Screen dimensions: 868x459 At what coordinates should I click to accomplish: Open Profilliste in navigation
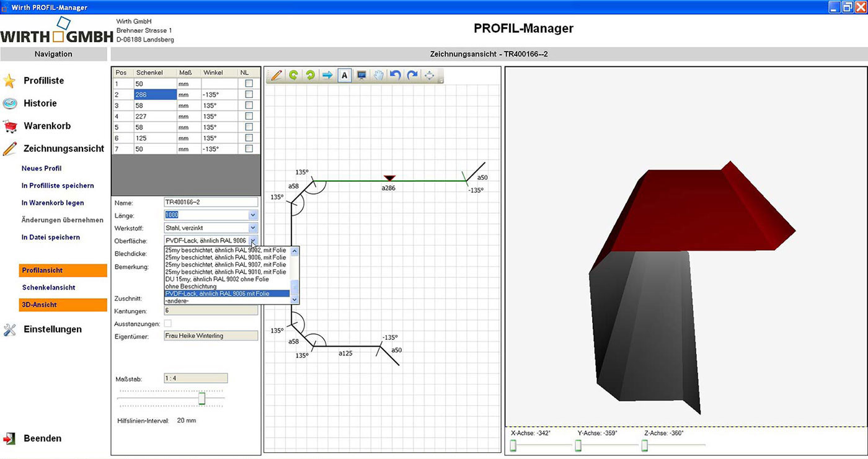(x=43, y=81)
